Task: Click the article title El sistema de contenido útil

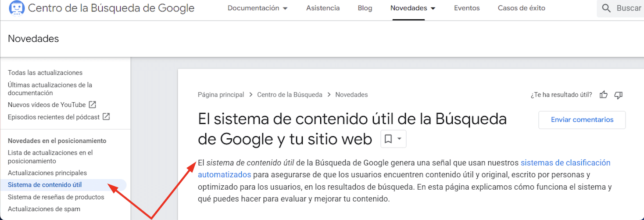Action: point(352,129)
